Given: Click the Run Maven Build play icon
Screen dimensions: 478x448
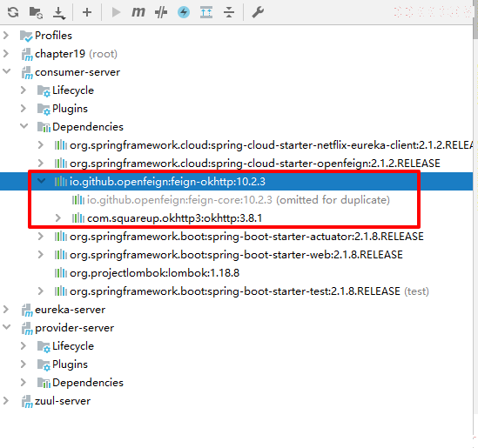Looking at the screenshot, I should [x=116, y=12].
